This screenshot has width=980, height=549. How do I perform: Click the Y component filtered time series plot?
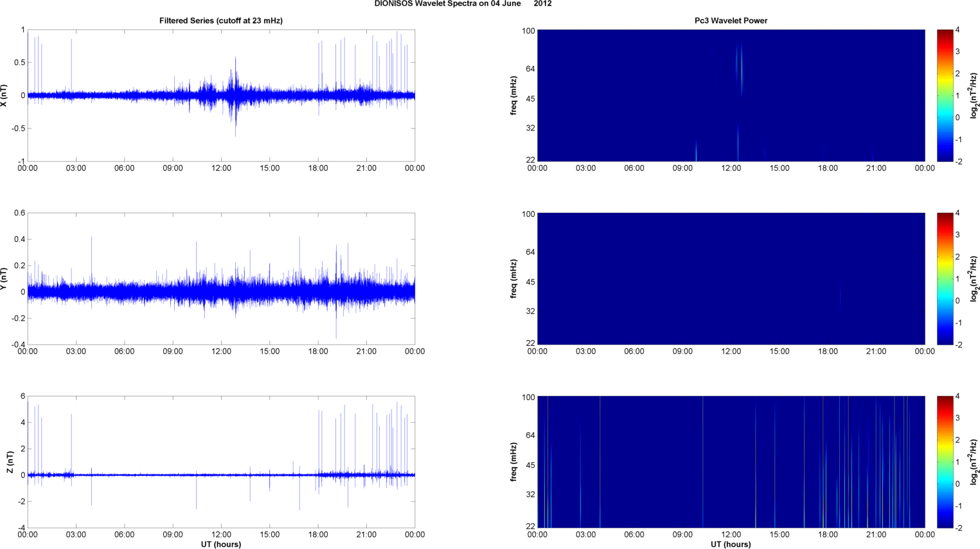point(221,278)
